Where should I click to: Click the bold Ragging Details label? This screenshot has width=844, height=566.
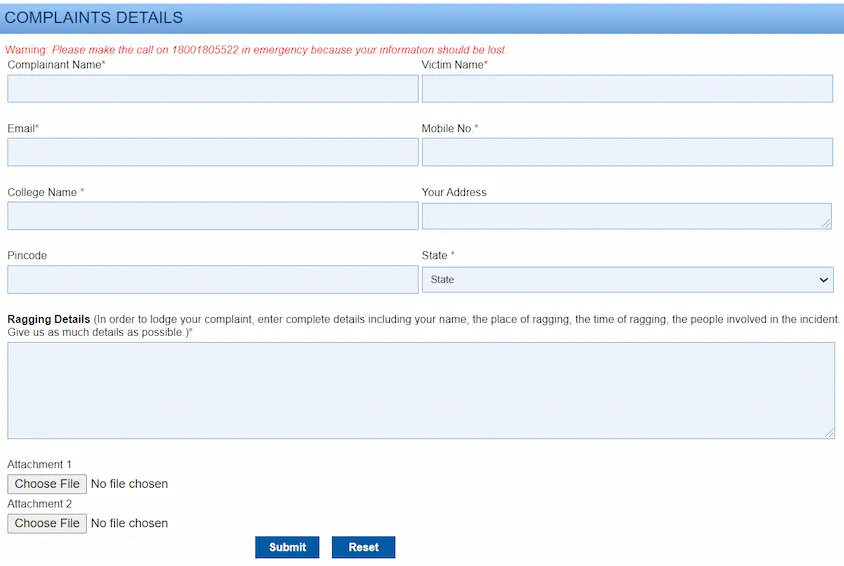point(48,319)
